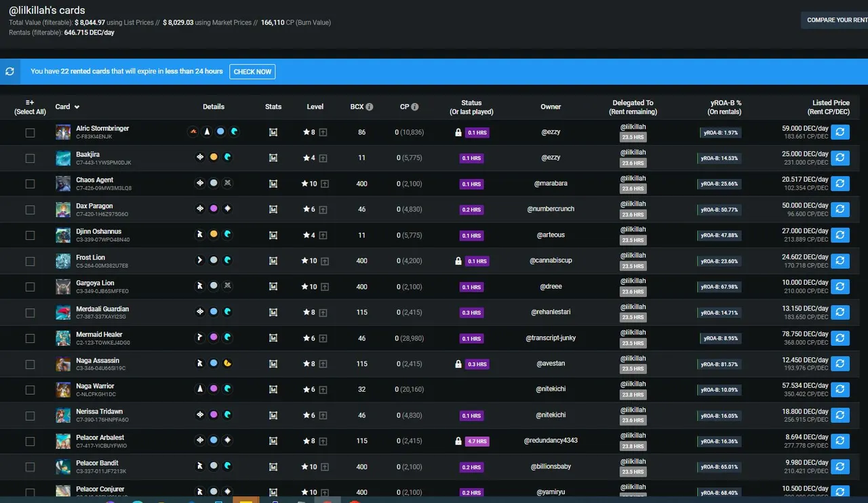The image size is (868, 503).
Task: Click the Djinn Oshannus card thumbnail
Action: tap(63, 235)
